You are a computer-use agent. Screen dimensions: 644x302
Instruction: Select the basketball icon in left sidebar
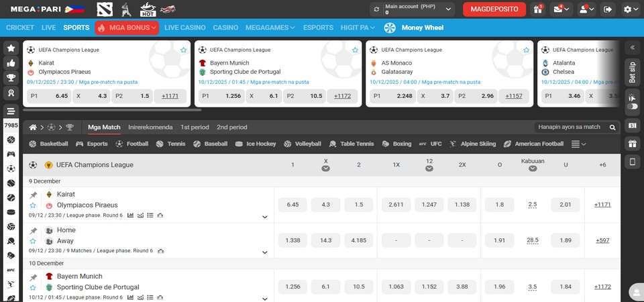tap(11, 140)
